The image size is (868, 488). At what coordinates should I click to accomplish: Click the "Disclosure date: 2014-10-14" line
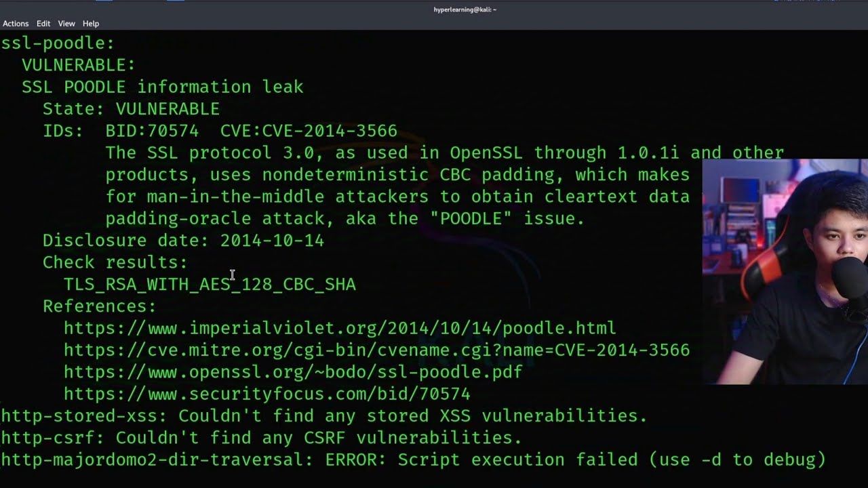coord(183,241)
